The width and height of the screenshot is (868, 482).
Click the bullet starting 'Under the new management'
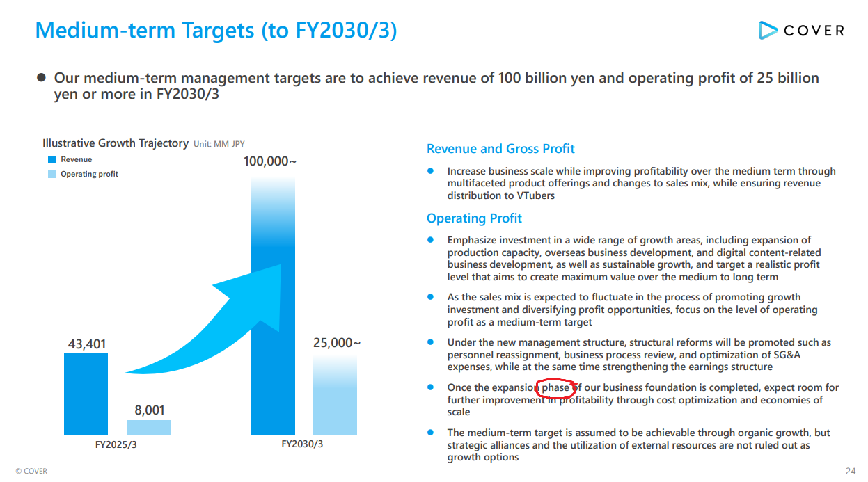click(640, 355)
